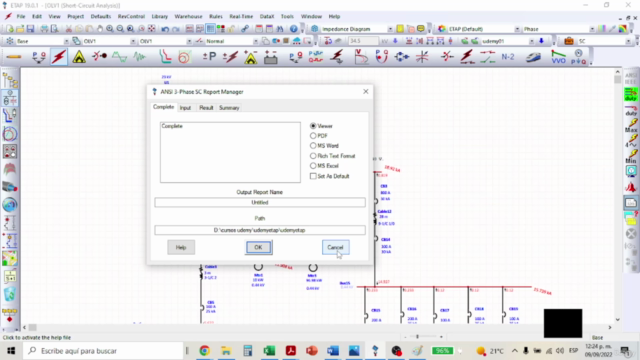Viewport: 640px width, 360px height.
Task: Click the Windows search box
Action: pyautogui.click(x=103, y=351)
